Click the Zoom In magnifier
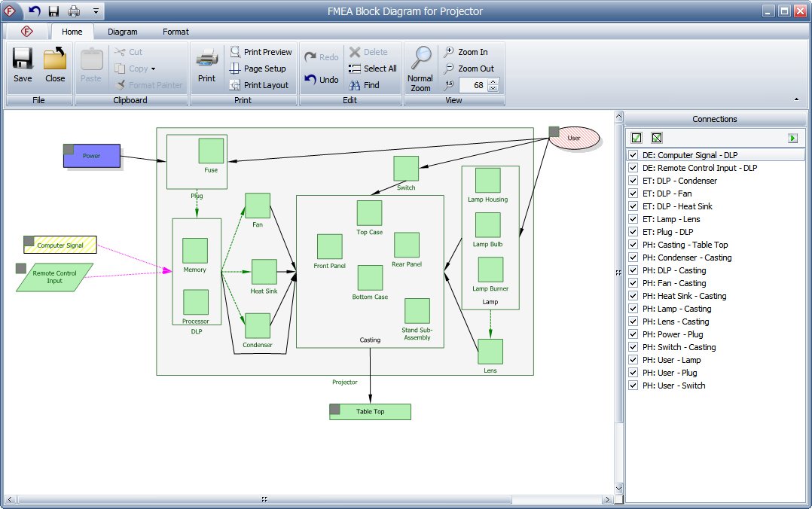This screenshot has height=509, width=812. pos(450,52)
